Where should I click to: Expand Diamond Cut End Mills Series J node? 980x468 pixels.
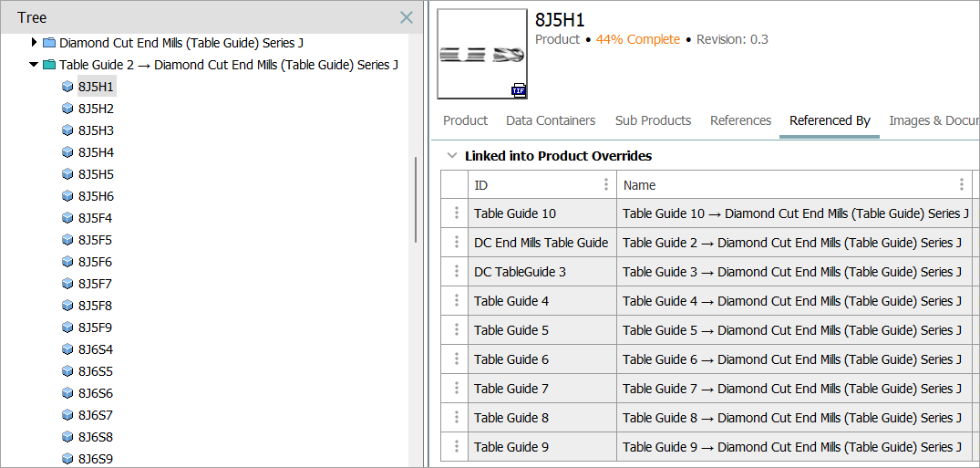point(35,43)
